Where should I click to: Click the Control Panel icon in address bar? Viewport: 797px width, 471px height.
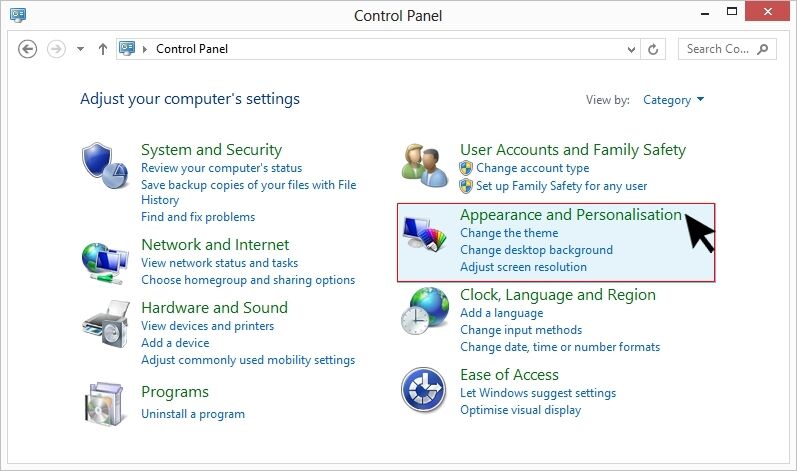pyautogui.click(x=127, y=49)
